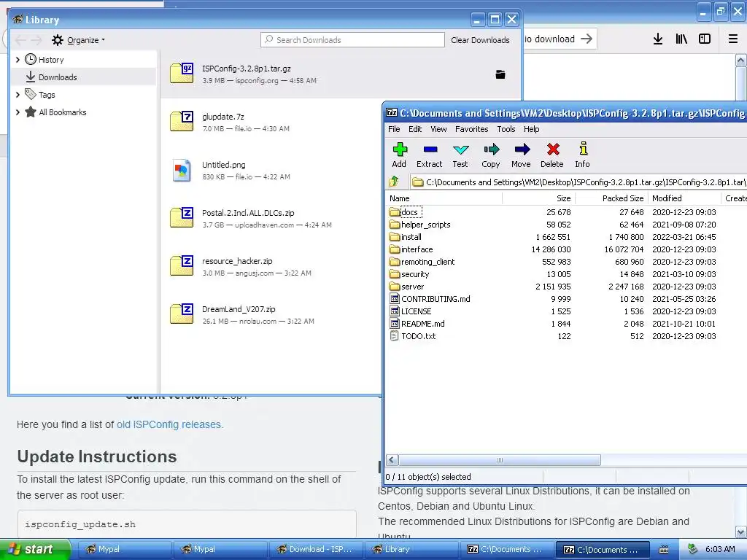Open the 7-Zip Tools menu
This screenshot has height=560, width=747.
[x=506, y=129]
